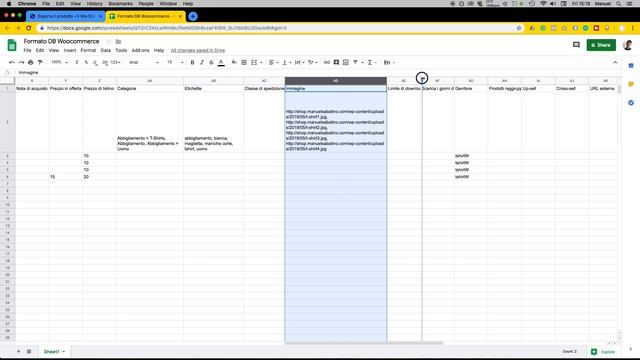The width and height of the screenshot is (640, 360).
Task: Open vertical align dropdown
Action: pos(287,62)
